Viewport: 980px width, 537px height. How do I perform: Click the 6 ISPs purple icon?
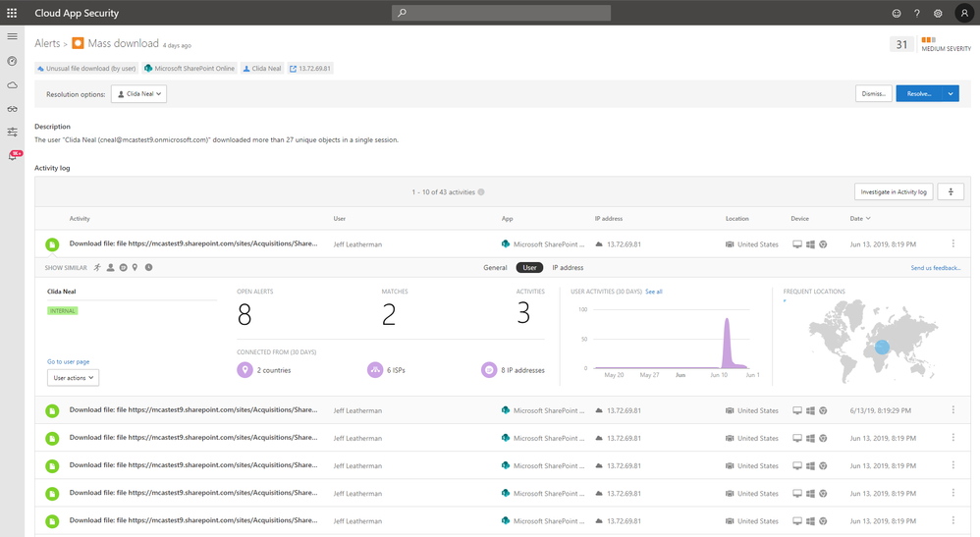pyautogui.click(x=375, y=370)
